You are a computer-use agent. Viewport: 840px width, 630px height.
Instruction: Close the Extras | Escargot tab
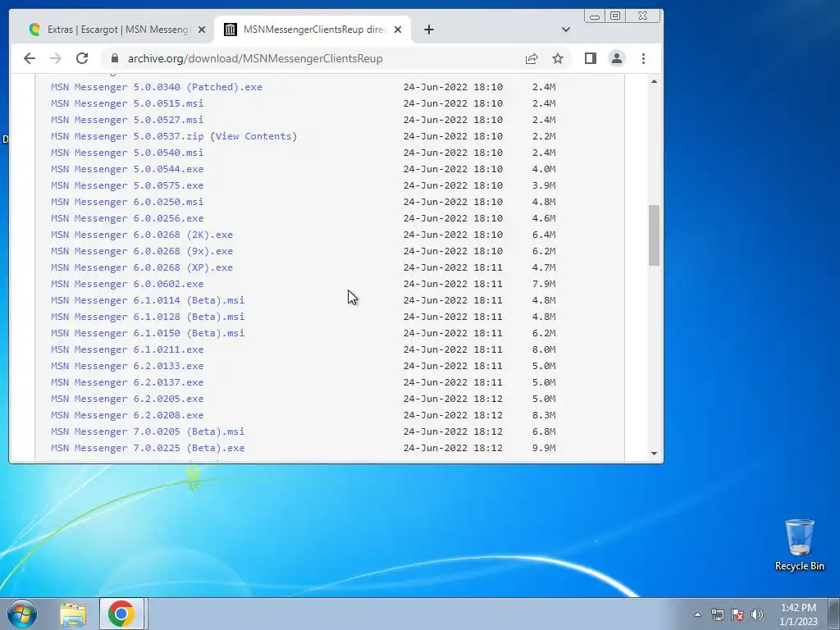202,30
